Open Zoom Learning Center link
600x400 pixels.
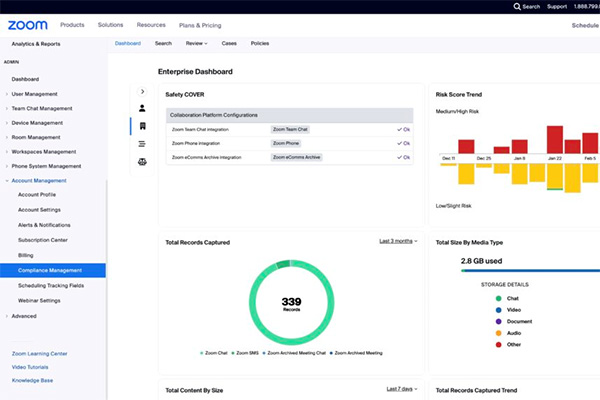pos(40,353)
